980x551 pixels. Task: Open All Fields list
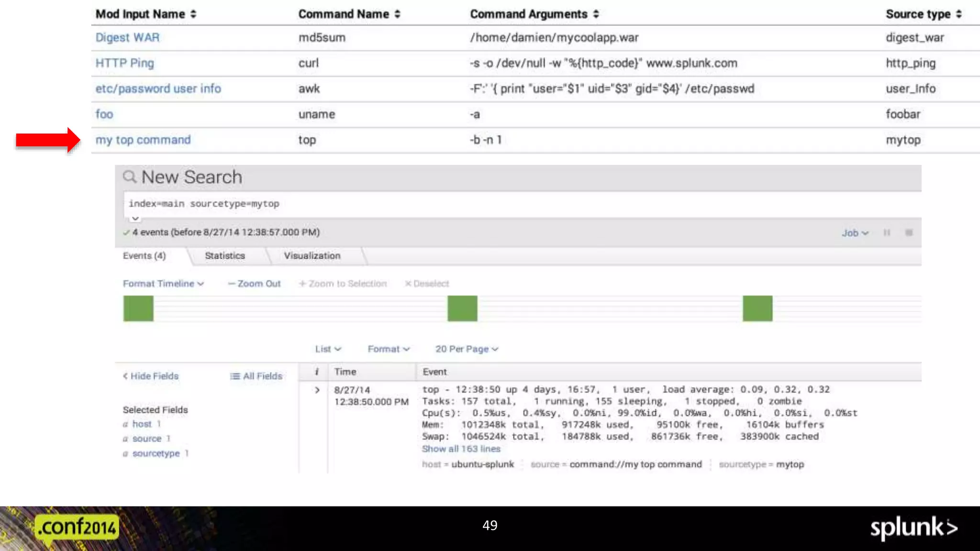(256, 376)
